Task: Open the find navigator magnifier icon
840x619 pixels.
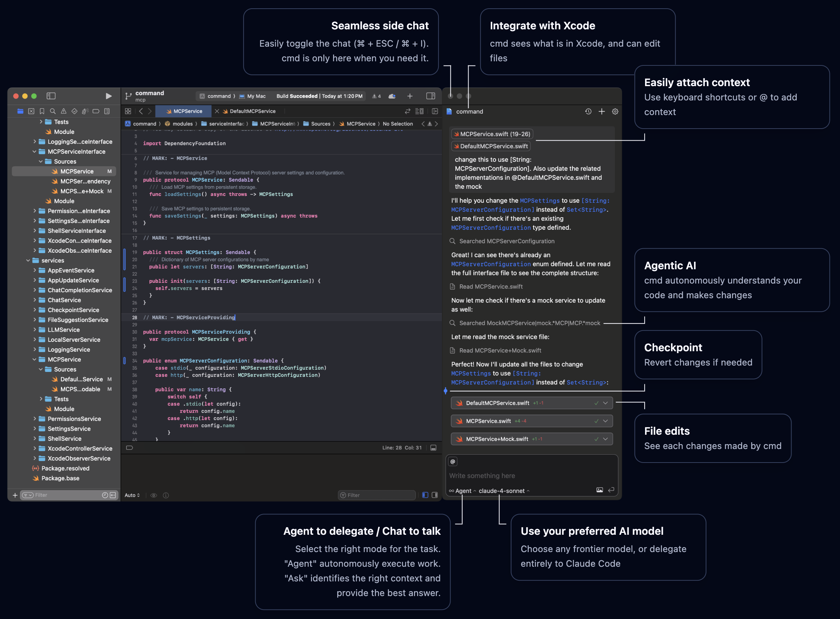Action: tap(53, 111)
